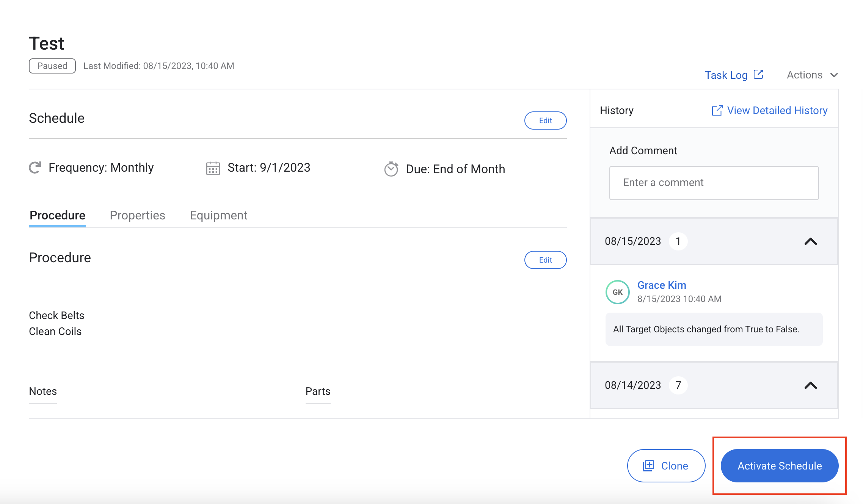Collapse the 08/14/2023 history group
Image resolution: width=863 pixels, height=504 pixels.
click(x=810, y=385)
